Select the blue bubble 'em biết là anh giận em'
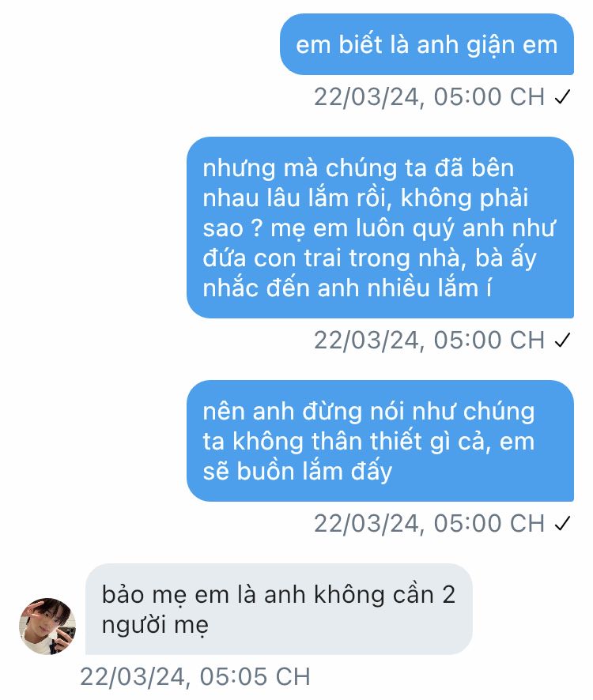Viewport: 593px width, 700px height. 427,44
